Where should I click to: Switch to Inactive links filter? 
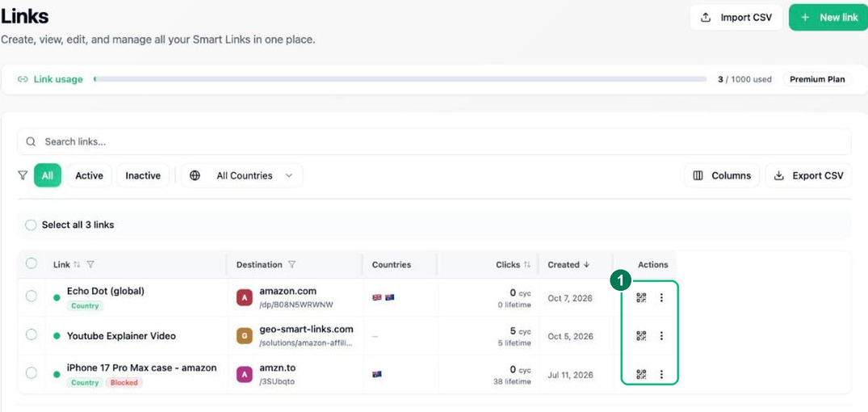click(143, 175)
